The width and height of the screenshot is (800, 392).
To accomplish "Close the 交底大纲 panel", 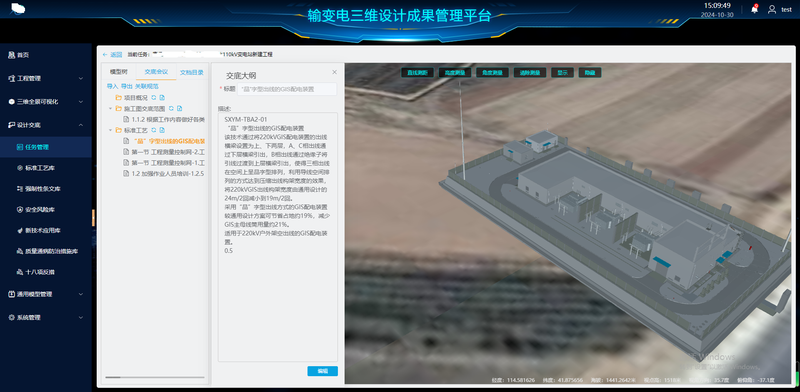I will pyautogui.click(x=334, y=72).
